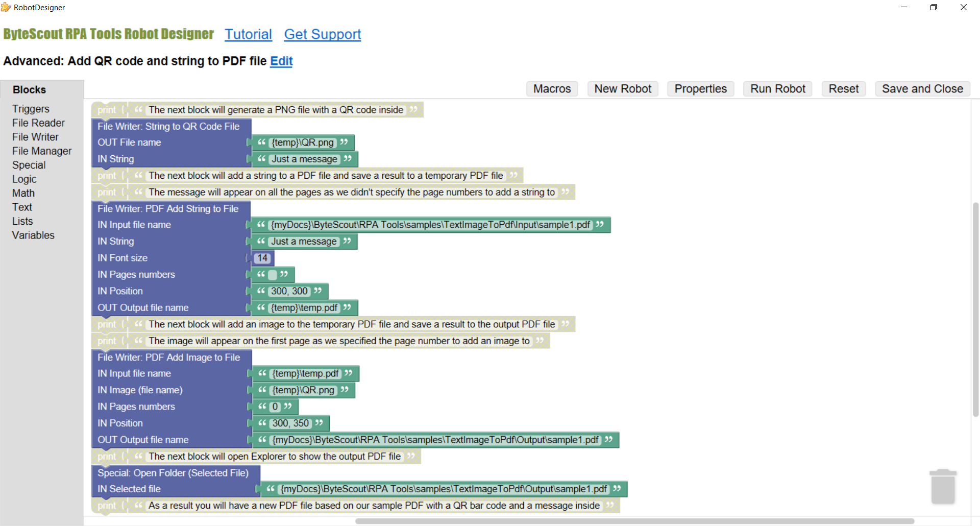Select the Math block category
The image size is (980, 526).
click(x=23, y=193)
